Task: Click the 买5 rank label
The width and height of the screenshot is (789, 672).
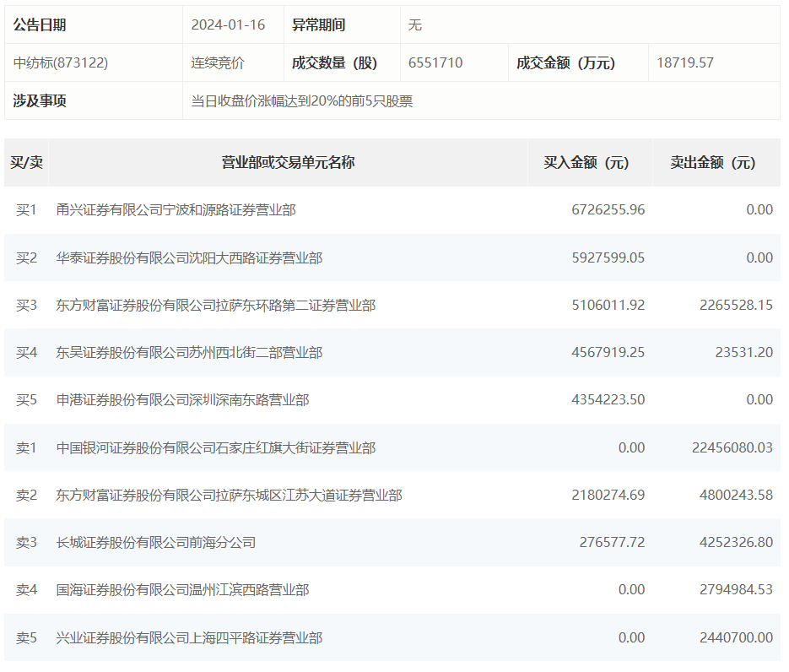Action: (26, 399)
